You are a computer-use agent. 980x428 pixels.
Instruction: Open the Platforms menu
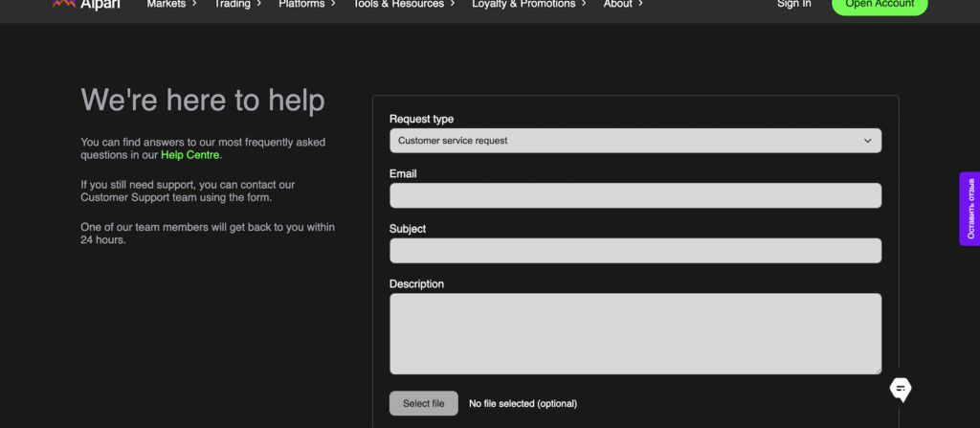pyautogui.click(x=306, y=4)
